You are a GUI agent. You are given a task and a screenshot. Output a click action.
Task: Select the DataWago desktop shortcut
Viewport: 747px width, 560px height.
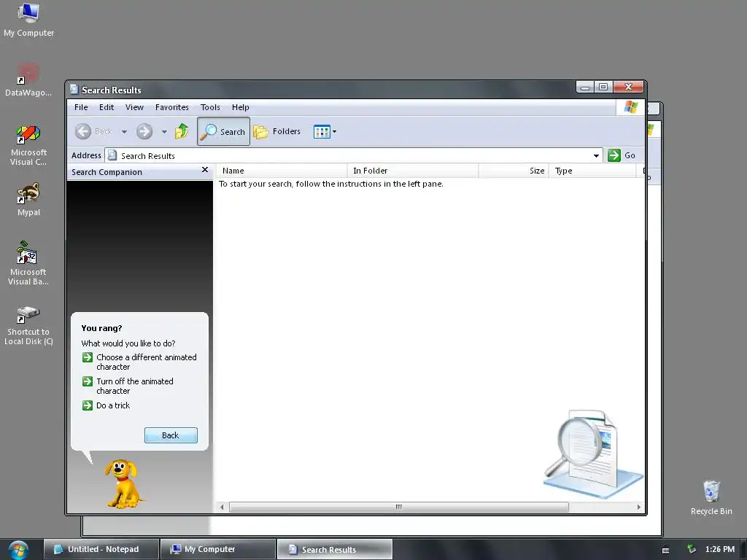pos(28,80)
